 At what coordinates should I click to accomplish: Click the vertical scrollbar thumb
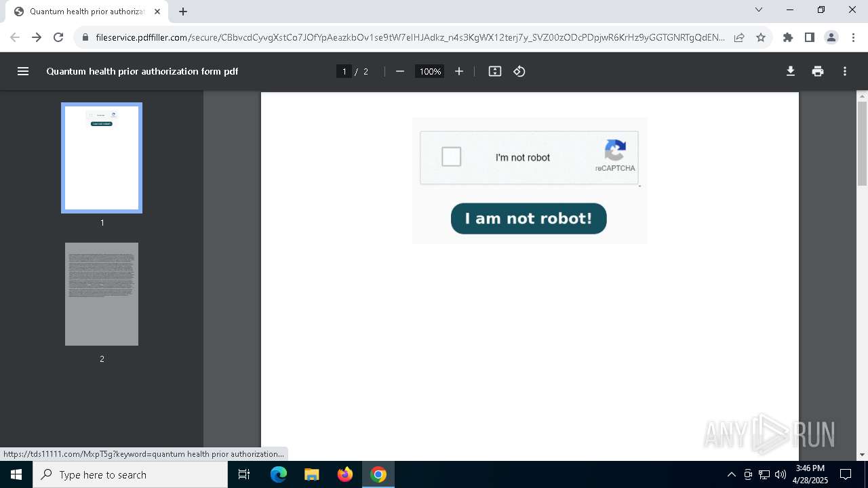pos(862,144)
